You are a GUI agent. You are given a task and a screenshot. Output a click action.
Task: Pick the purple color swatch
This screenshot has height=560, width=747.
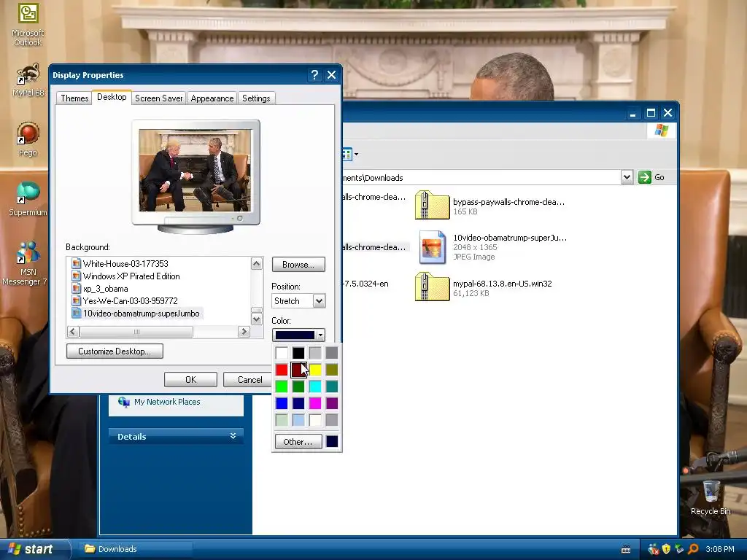click(332, 403)
